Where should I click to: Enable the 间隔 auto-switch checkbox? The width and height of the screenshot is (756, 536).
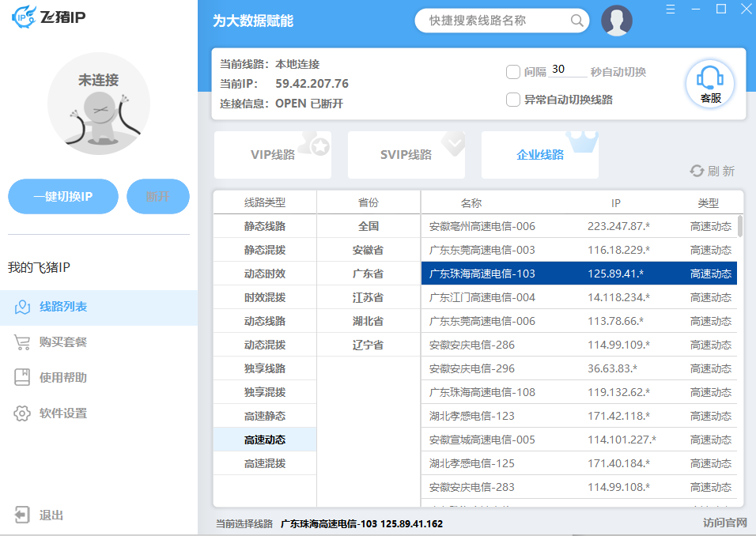click(512, 72)
